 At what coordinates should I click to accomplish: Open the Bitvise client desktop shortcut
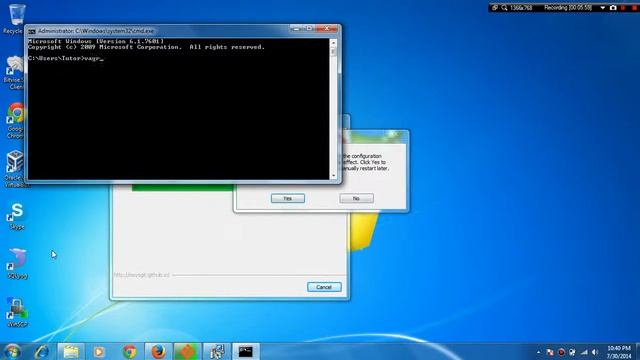(x=15, y=73)
